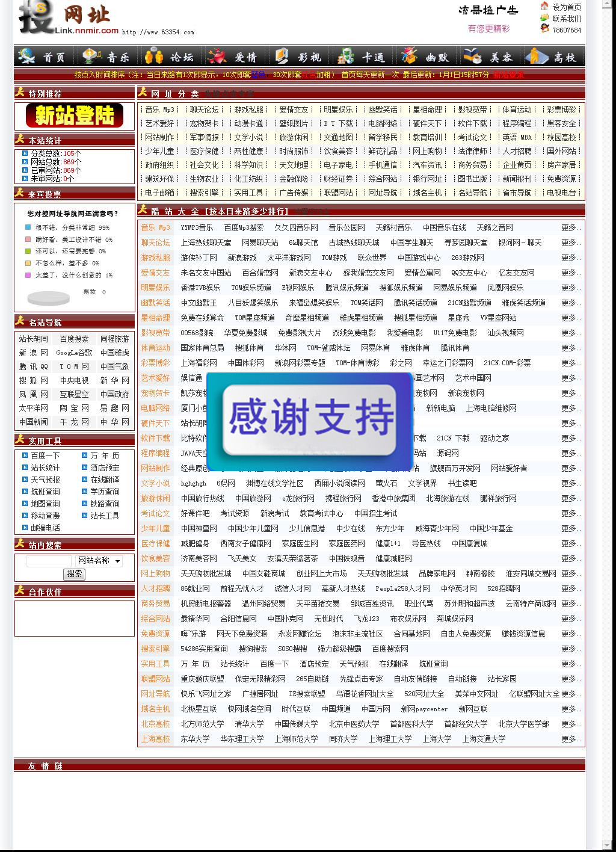
Task: Open 天气预报 in the 实用工具 sidebar
Action: [45, 480]
